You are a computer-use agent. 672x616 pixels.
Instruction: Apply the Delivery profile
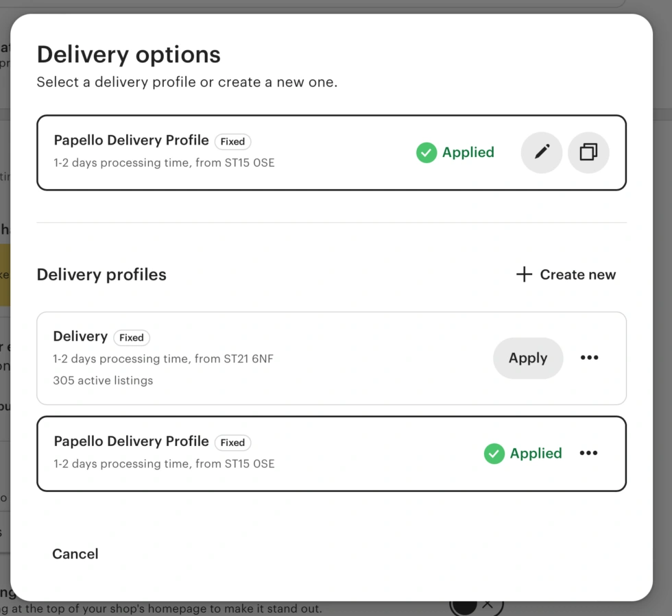528,358
